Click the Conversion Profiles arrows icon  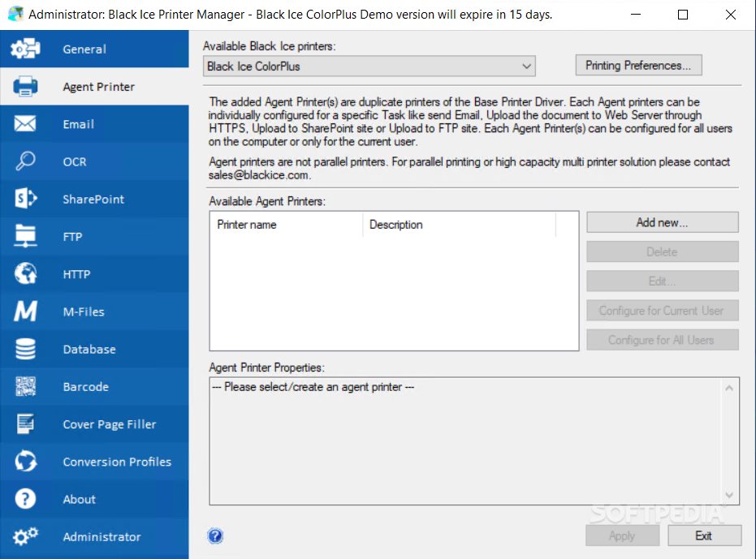pos(25,461)
